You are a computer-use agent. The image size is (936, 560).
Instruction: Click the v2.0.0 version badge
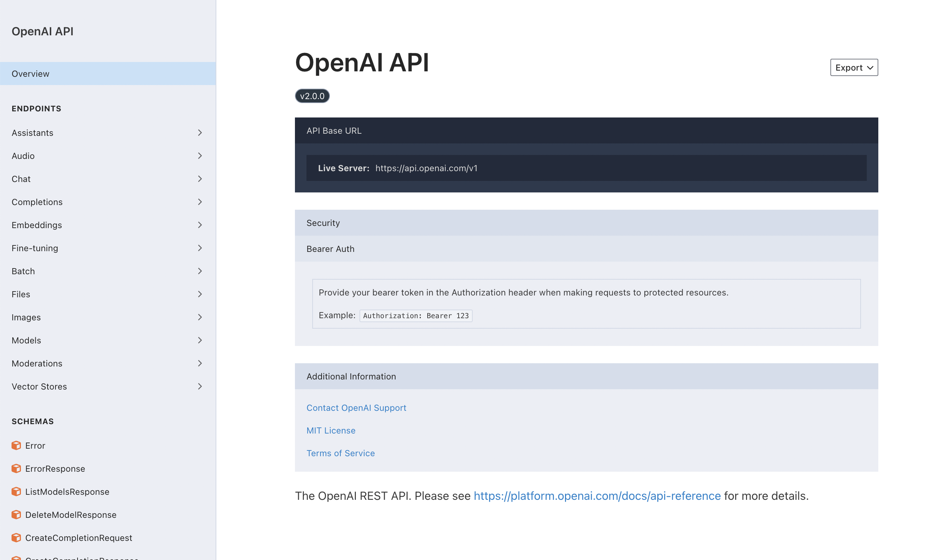[x=312, y=96]
